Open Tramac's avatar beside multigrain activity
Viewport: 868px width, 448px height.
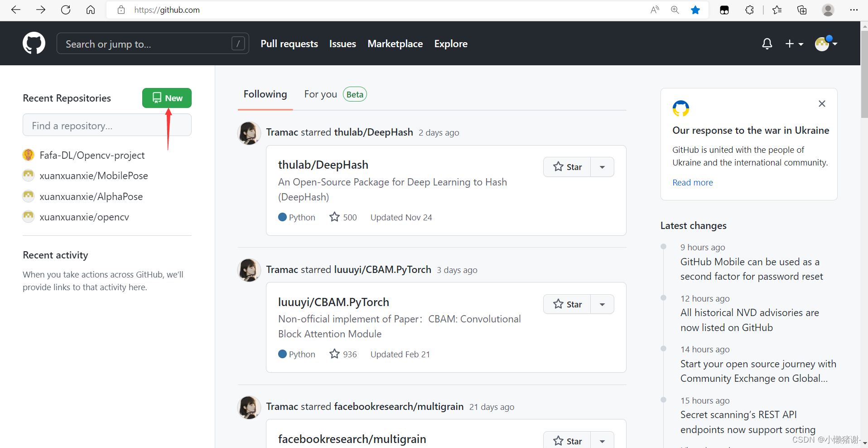tap(249, 407)
